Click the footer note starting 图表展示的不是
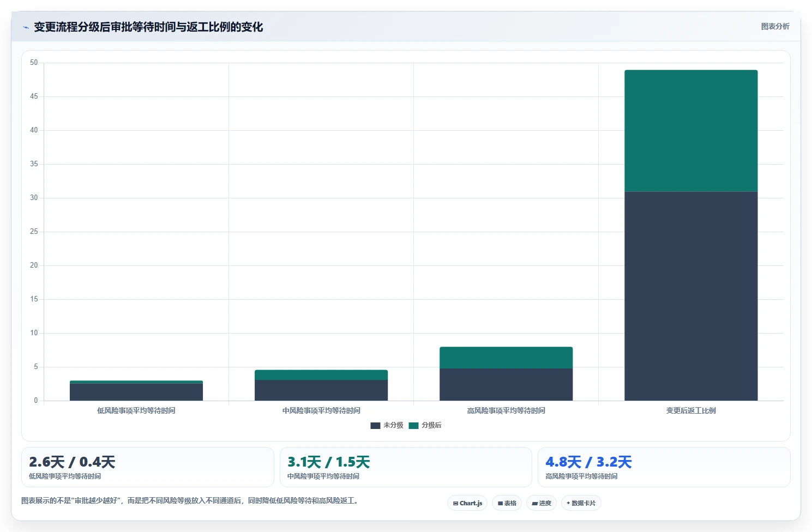Screen dimensions: 812x532 (x=191, y=500)
